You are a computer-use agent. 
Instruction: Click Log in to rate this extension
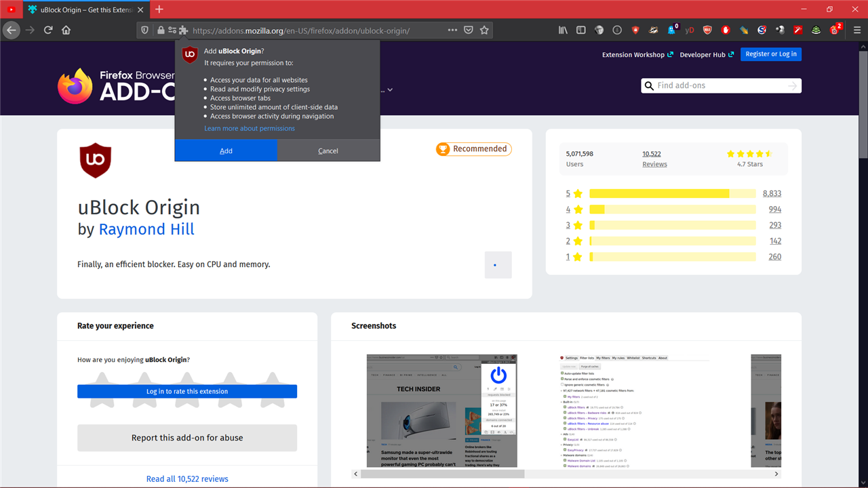(187, 391)
